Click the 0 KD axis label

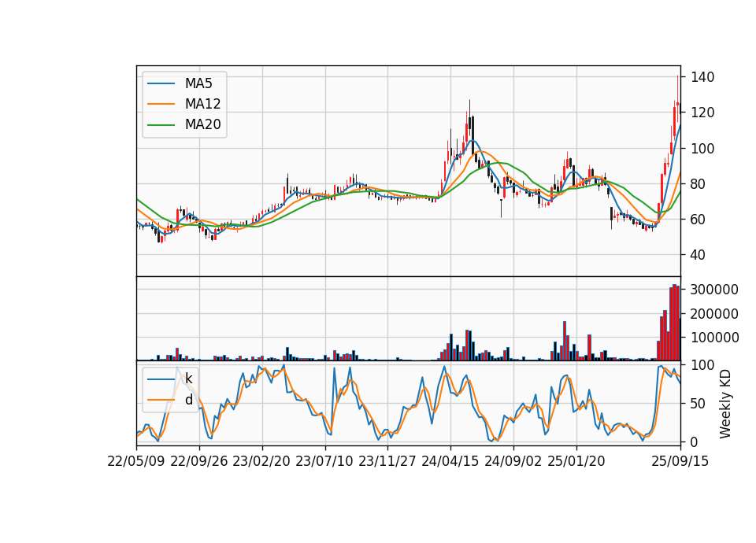click(695, 441)
